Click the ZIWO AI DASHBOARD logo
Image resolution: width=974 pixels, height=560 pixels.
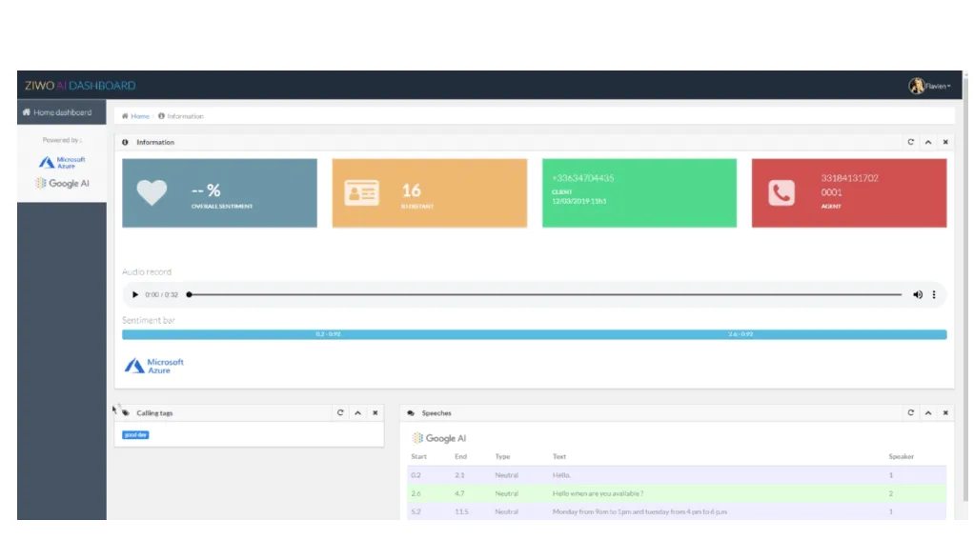pos(80,86)
